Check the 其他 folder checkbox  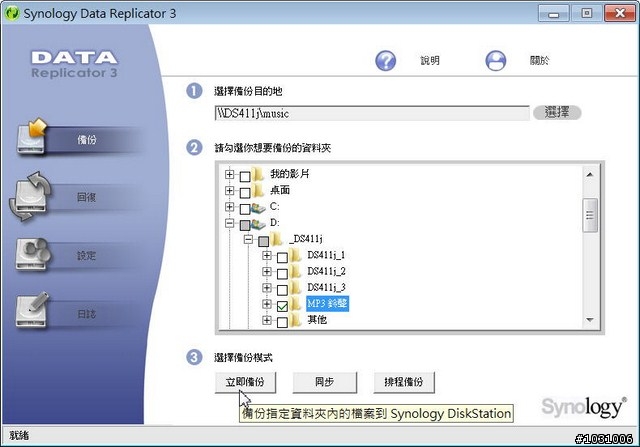click(x=282, y=322)
